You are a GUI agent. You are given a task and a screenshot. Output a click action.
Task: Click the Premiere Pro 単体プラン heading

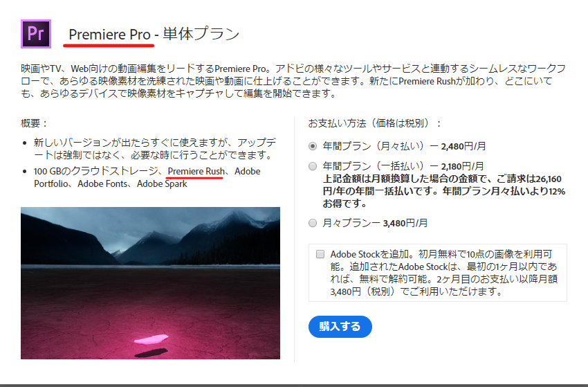pyautogui.click(x=154, y=34)
